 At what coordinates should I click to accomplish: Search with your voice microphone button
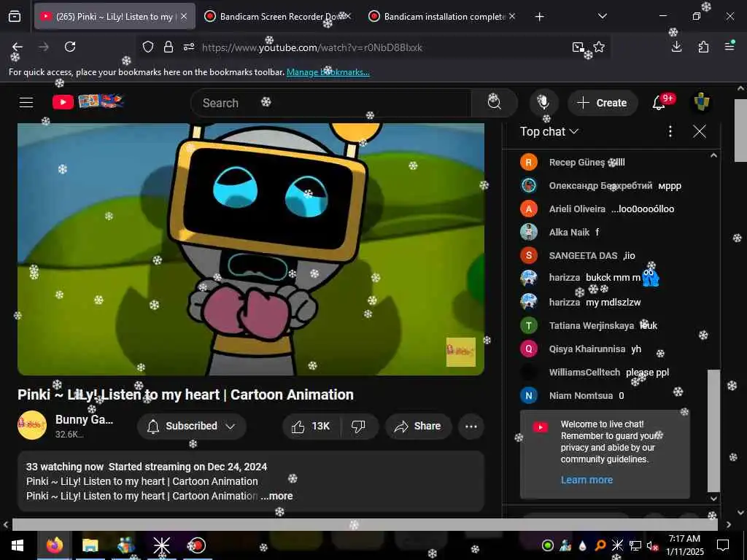click(543, 102)
